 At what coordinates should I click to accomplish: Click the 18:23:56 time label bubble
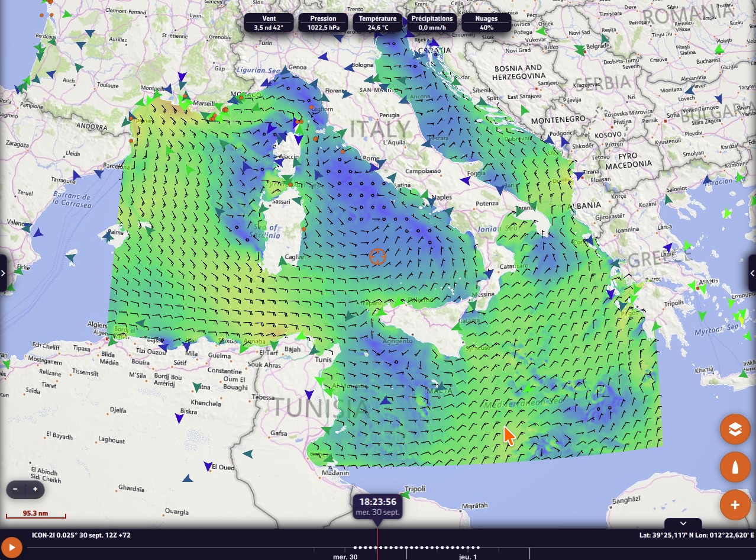click(377, 506)
